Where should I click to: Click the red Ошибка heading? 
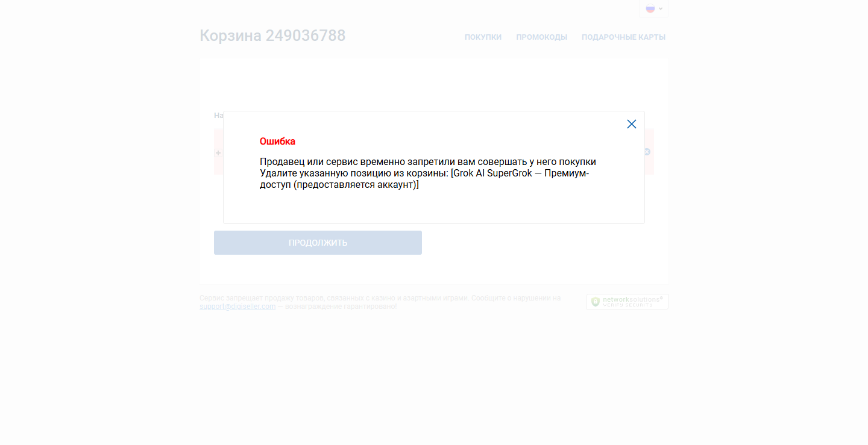tap(277, 142)
